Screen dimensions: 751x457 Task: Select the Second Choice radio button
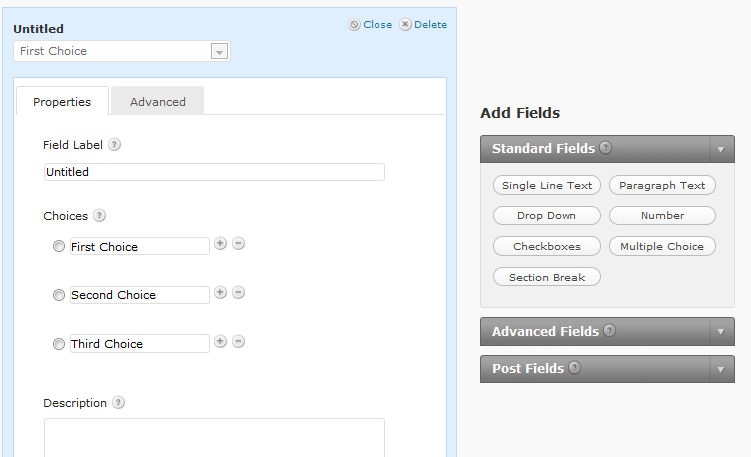coord(59,295)
